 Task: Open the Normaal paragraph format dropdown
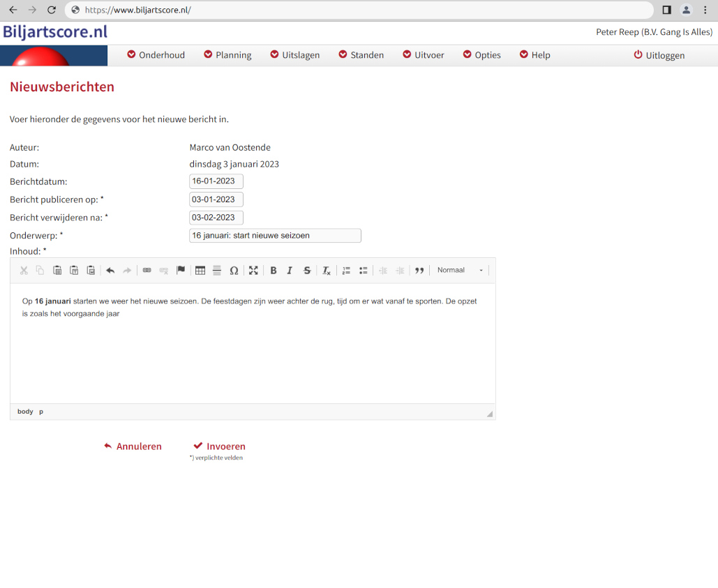(x=460, y=271)
